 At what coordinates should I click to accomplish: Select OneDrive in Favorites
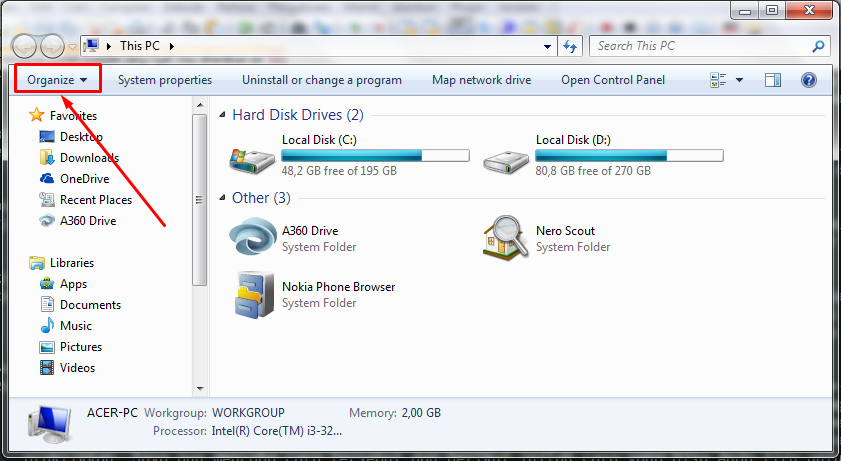pos(84,179)
